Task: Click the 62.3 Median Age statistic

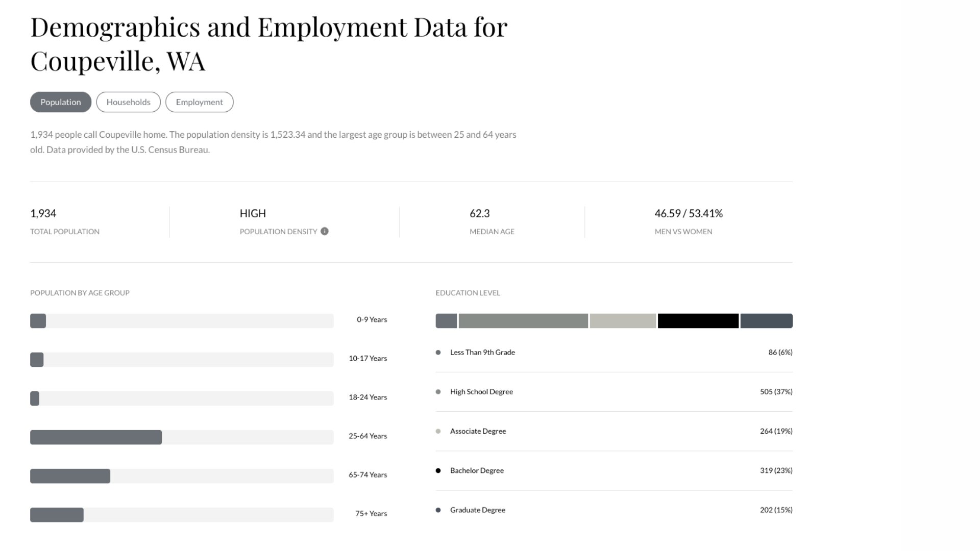Action: [x=480, y=213]
